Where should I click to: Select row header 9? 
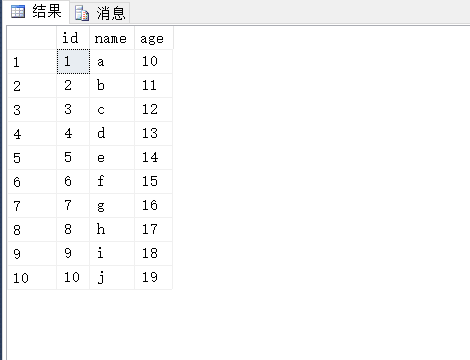(32, 254)
